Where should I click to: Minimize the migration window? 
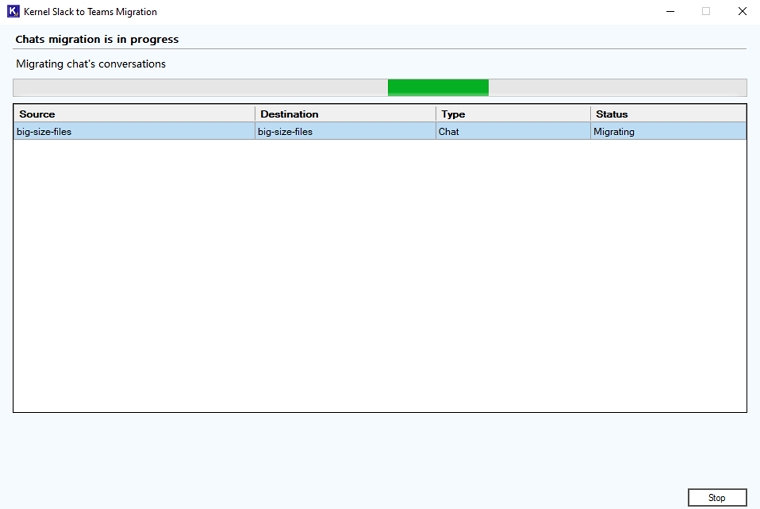(x=670, y=11)
